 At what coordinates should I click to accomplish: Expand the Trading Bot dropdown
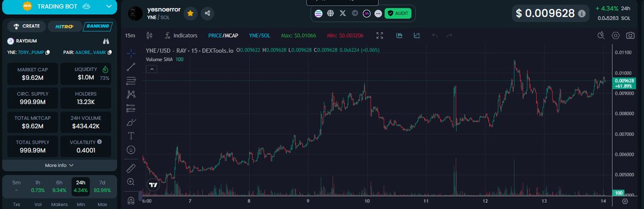point(109,7)
